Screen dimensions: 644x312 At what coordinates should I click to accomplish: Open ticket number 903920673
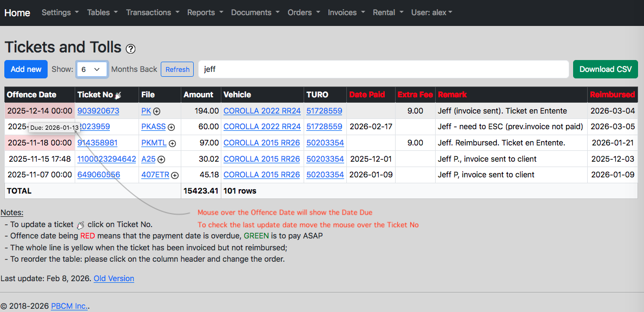pyautogui.click(x=98, y=111)
